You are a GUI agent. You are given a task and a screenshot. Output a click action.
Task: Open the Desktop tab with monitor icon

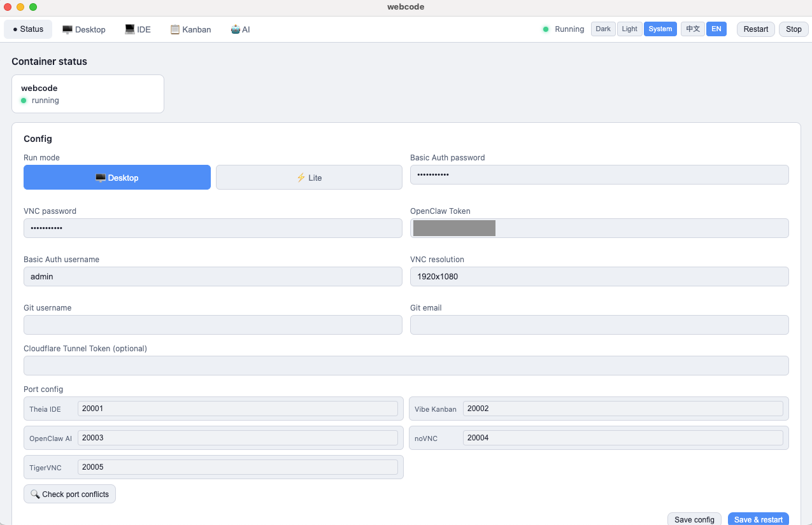tap(84, 29)
